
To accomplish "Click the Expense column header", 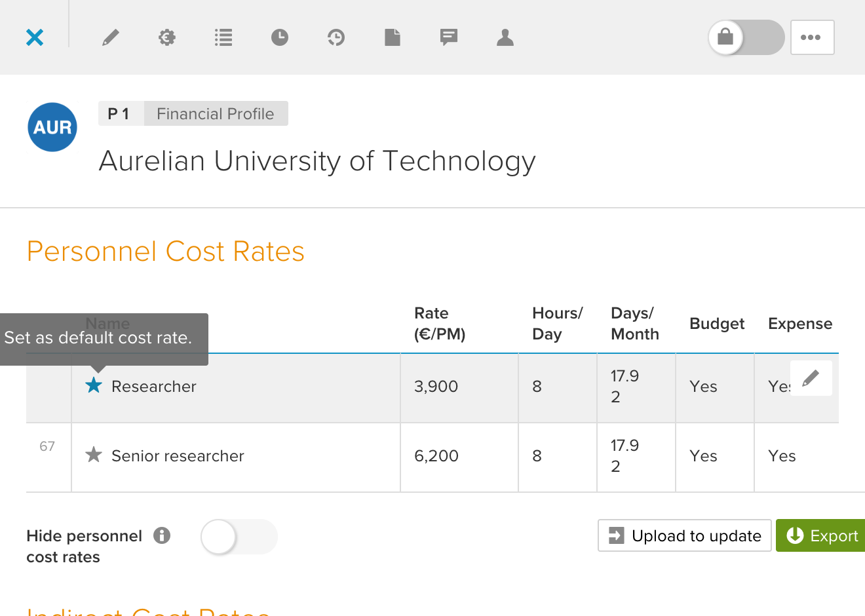I will pyautogui.click(x=800, y=324).
